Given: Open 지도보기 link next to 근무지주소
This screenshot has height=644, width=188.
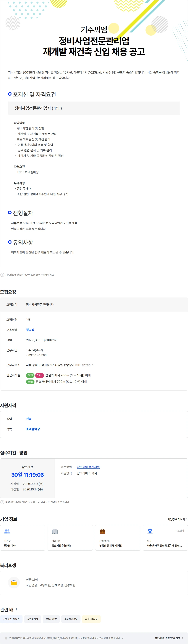Looking at the screenshot, I should (x=86, y=365).
